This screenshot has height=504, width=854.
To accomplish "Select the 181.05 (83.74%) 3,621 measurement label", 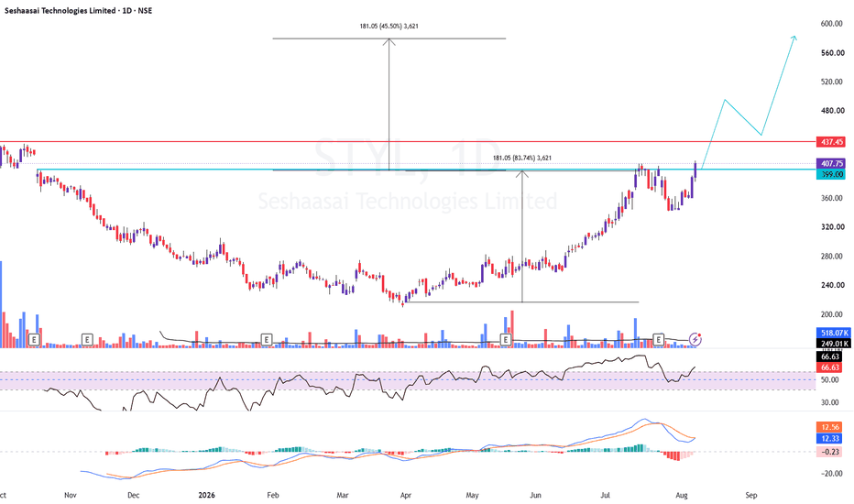I will pos(521,158).
